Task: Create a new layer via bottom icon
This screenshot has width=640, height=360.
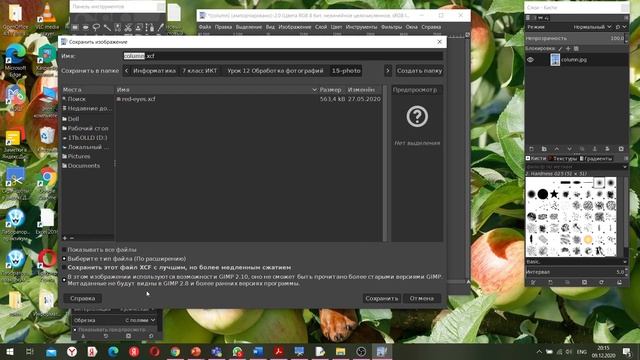Action: 531,149
